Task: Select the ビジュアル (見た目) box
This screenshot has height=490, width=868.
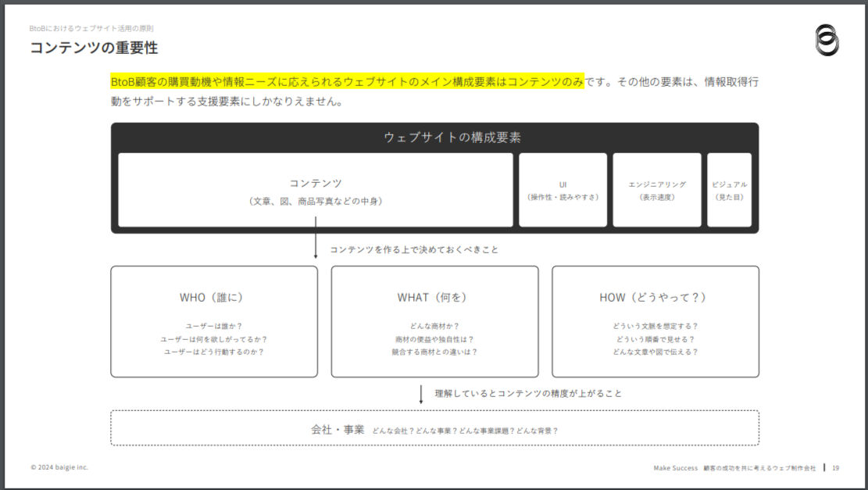Action: [729, 191]
